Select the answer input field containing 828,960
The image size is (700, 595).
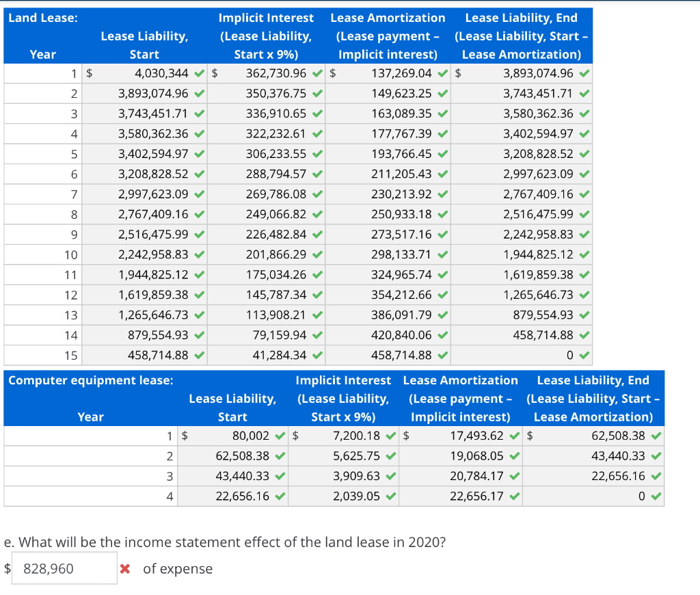coord(64,568)
